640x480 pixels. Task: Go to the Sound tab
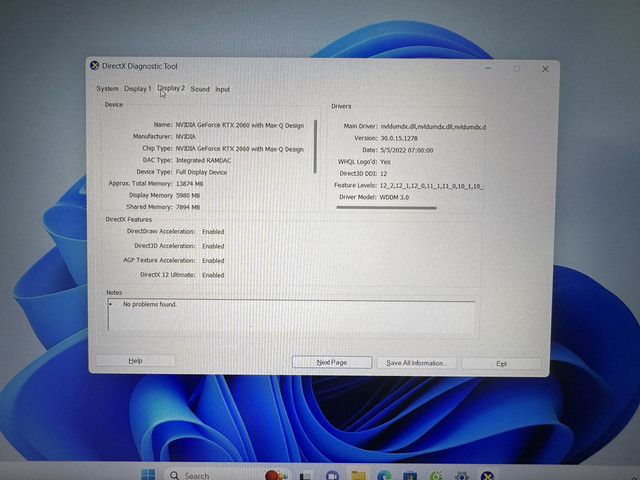(200, 89)
